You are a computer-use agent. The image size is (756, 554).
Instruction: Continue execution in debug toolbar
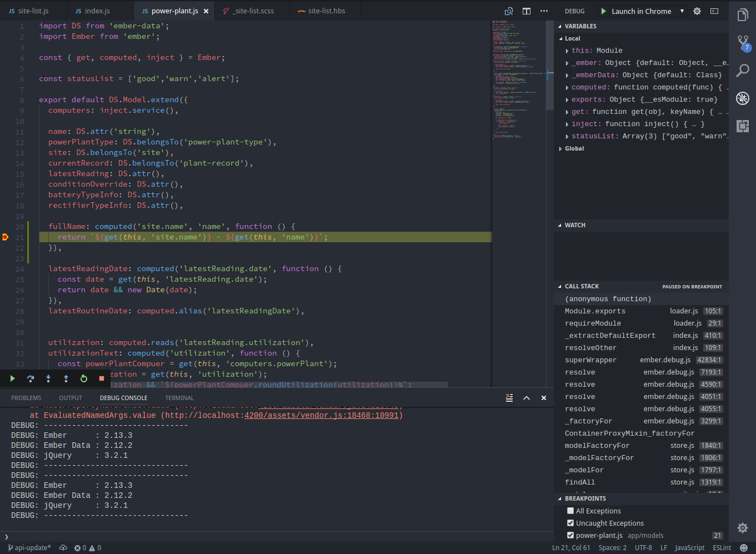[x=12, y=378]
